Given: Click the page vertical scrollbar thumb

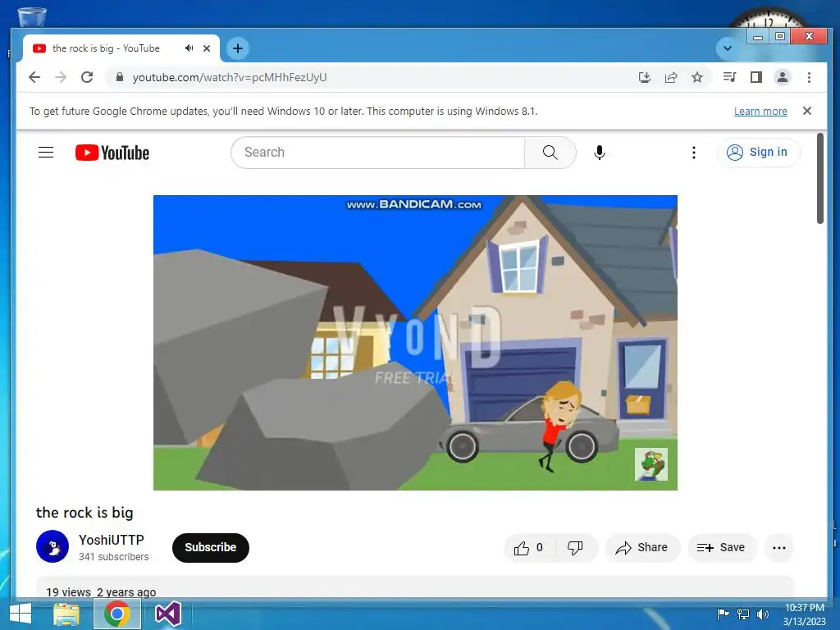Looking at the screenshot, I should point(819,178).
